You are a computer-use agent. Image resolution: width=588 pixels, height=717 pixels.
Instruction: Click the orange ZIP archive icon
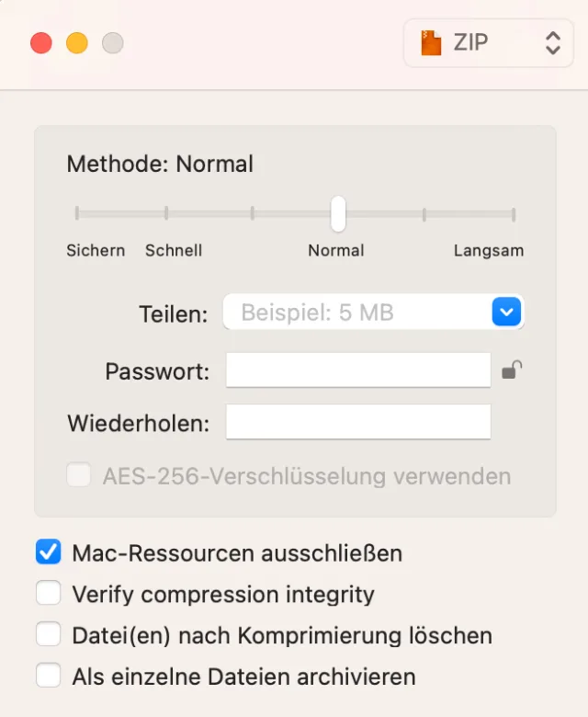(431, 42)
